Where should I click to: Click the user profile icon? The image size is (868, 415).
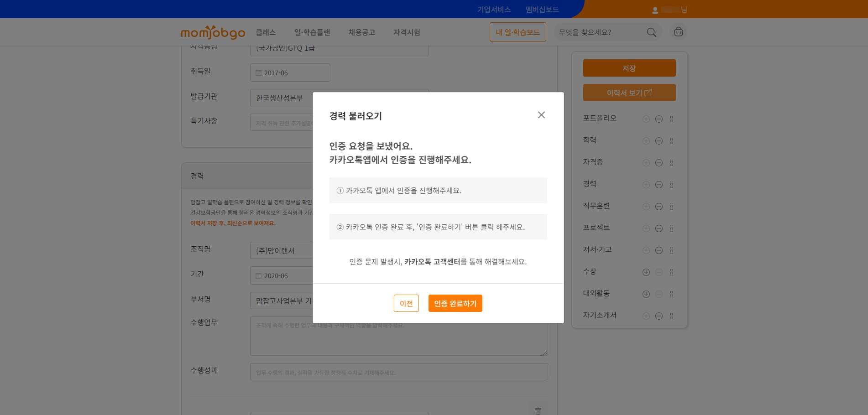[x=655, y=10]
